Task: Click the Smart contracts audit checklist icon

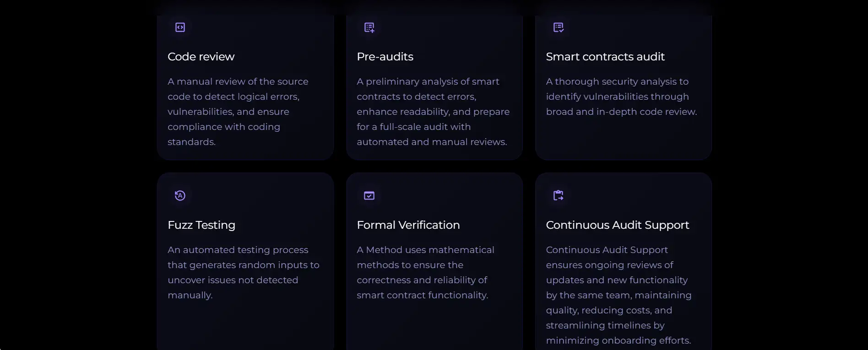Action: (558, 27)
